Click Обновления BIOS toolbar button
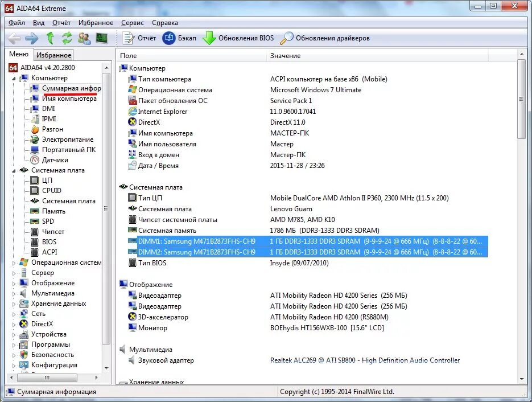Screen dimensions: 532x402 click(238, 38)
